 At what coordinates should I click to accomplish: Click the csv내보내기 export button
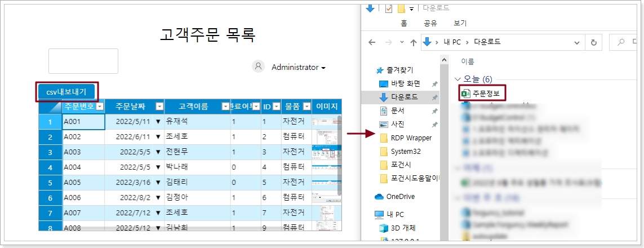(66, 91)
